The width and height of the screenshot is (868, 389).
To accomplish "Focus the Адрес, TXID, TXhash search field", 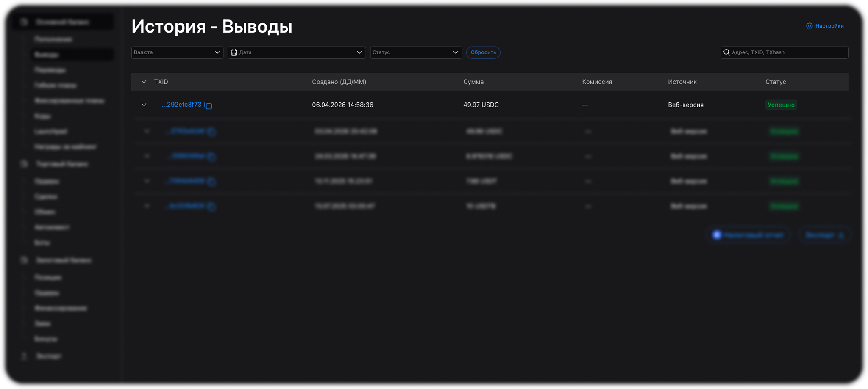I will tap(787, 52).
